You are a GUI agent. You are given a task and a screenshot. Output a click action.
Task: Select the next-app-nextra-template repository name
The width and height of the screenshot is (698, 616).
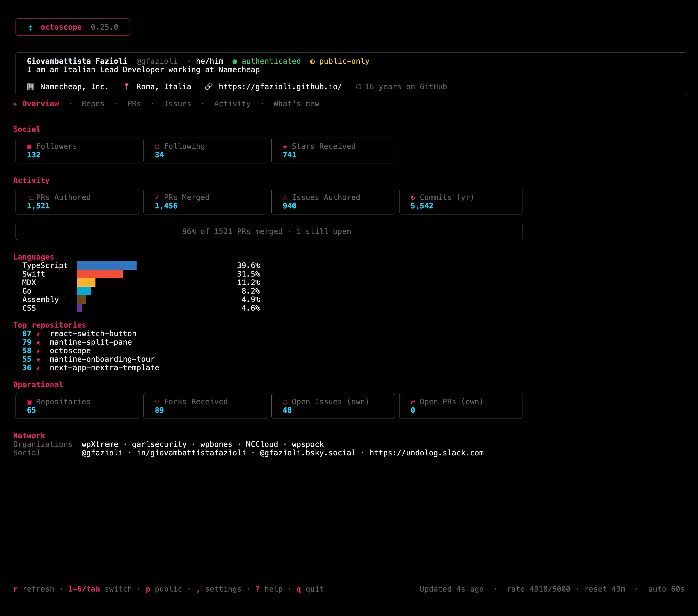point(104,368)
